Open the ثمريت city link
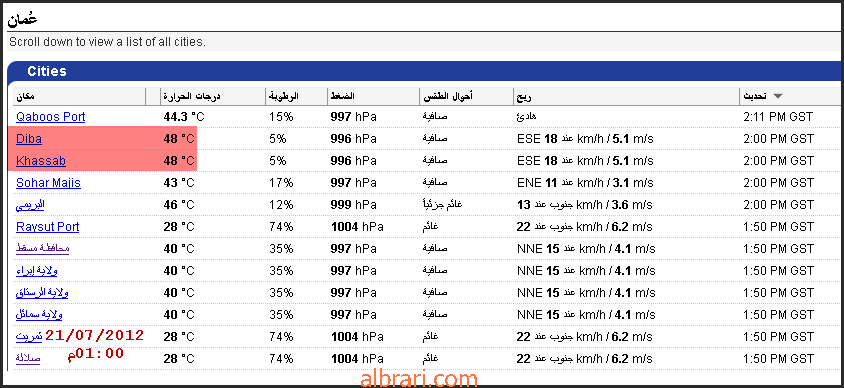This screenshot has height=388, width=844. (29, 336)
